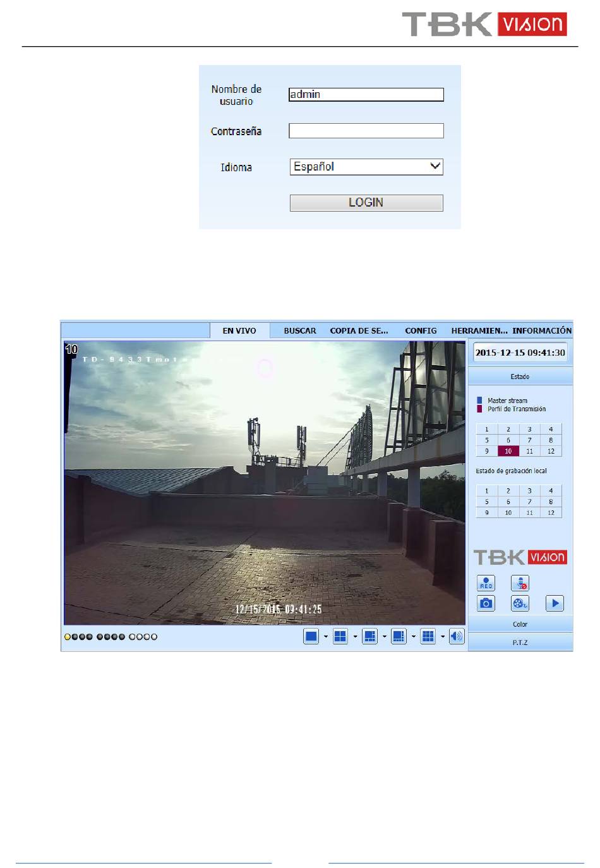The width and height of the screenshot is (600, 868).
Task: Click the blue Master stream swatch
Action: coord(479,401)
